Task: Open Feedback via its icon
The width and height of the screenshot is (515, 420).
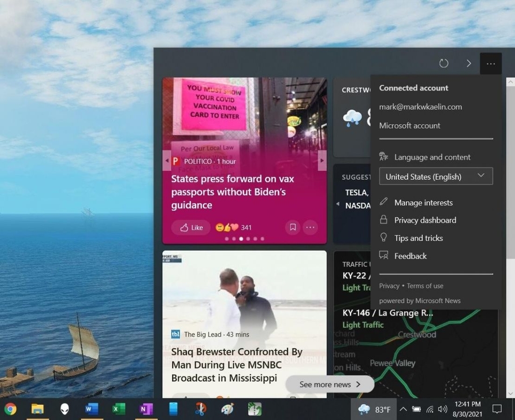Action: pos(383,255)
